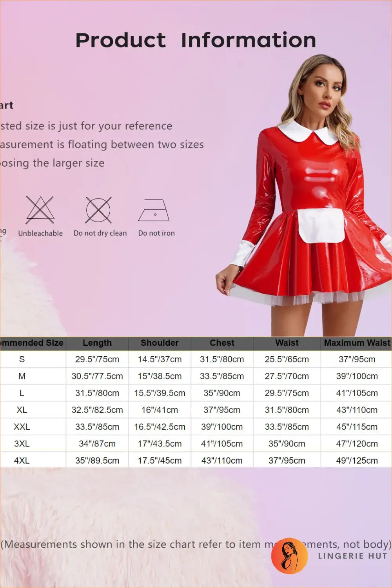The height and width of the screenshot is (588, 392).
Task: Click size L shoulder '15.5"/39.5cm'
Action: (x=160, y=393)
